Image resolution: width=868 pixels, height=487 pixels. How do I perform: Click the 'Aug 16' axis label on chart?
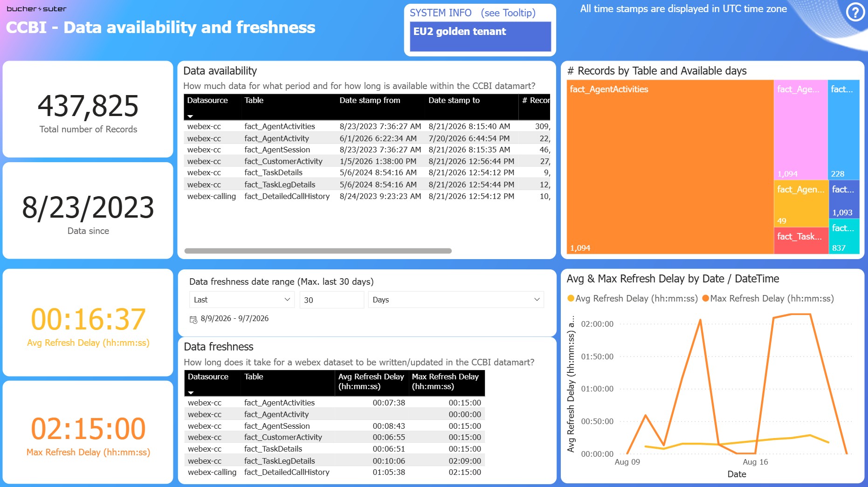(x=755, y=462)
